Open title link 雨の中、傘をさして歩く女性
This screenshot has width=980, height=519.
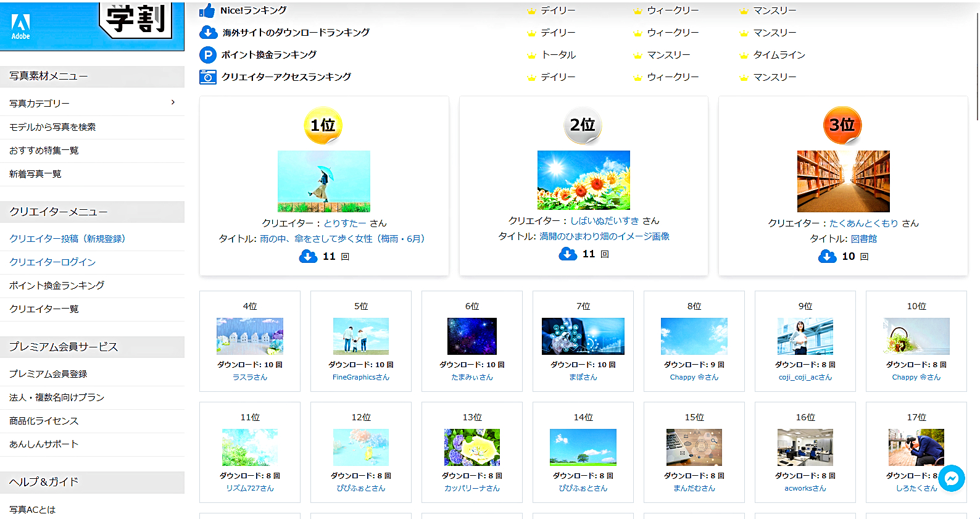[x=343, y=239]
